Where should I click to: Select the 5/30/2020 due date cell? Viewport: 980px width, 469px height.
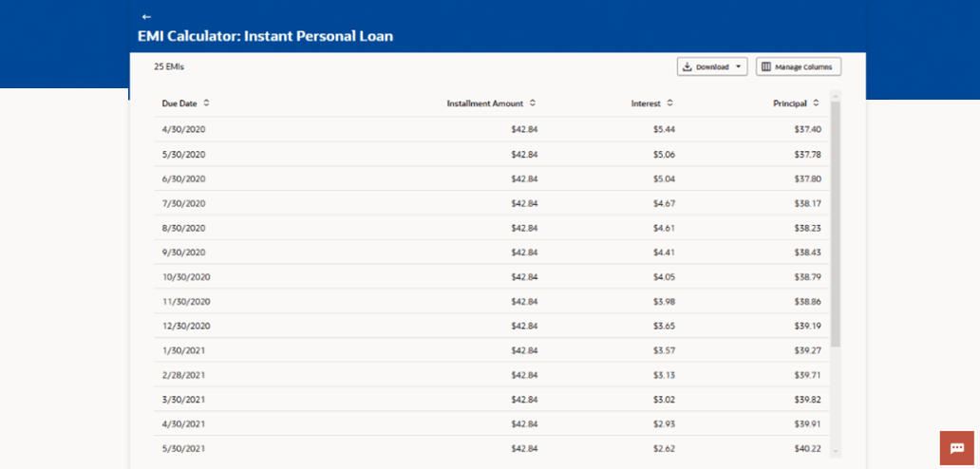[184, 154]
